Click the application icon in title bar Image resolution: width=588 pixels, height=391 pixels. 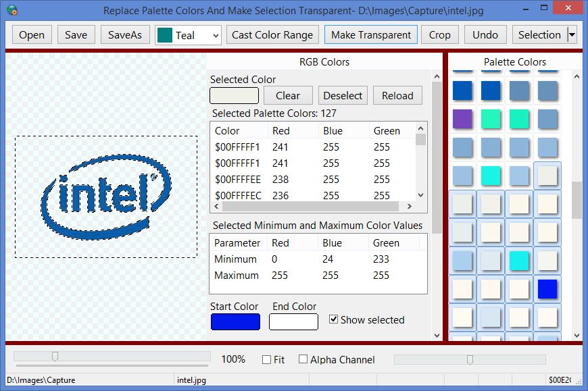click(x=12, y=10)
